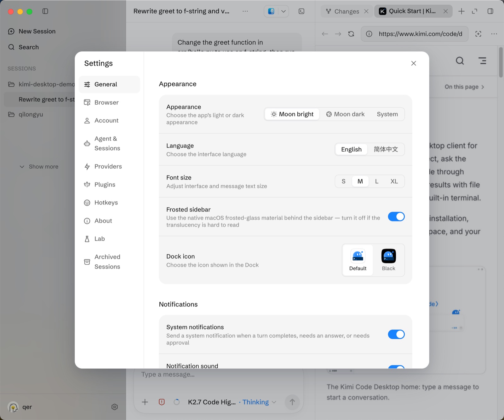Open the terminal panel icon
504x420 pixels.
(x=301, y=11)
